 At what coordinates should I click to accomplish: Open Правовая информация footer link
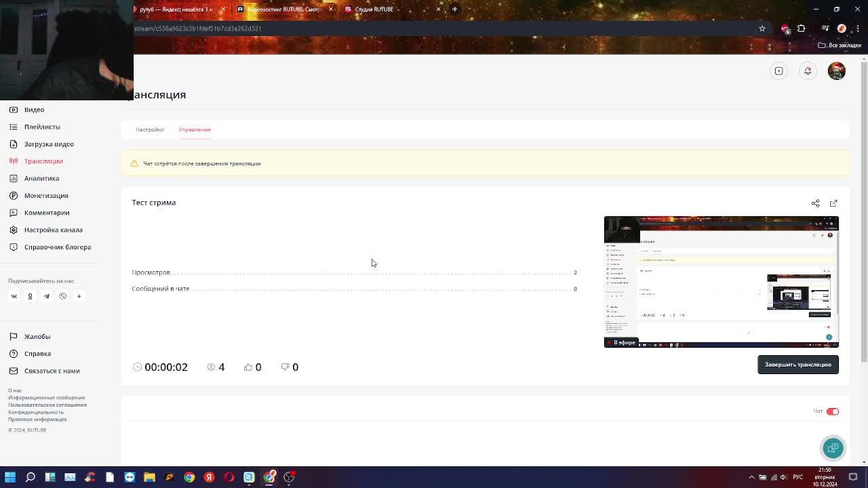click(x=37, y=420)
